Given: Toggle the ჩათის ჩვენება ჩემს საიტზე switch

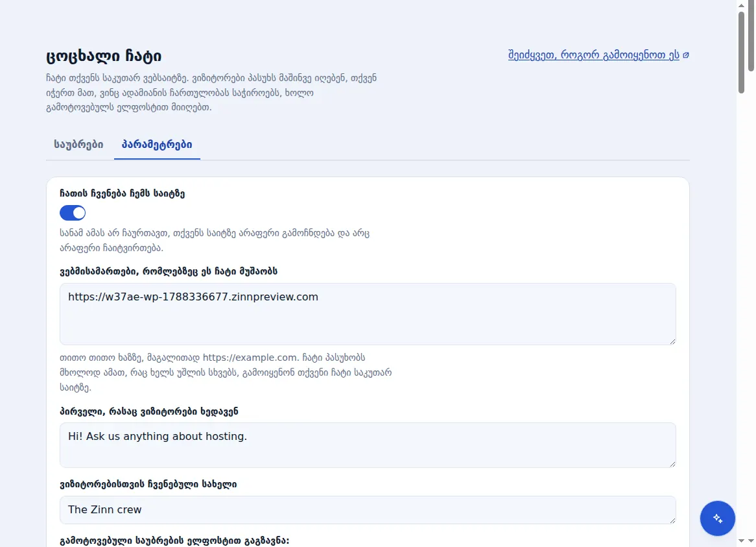Looking at the screenshot, I should pyautogui.click(x=73, y=213).
